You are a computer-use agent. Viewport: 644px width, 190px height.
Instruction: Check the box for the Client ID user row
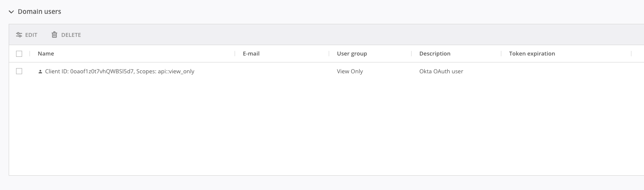click(x=19, y=71)
